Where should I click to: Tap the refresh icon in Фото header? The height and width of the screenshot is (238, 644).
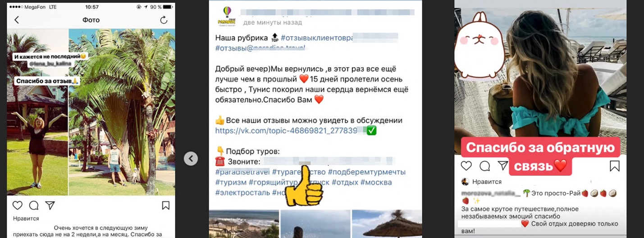coord(164,20)
